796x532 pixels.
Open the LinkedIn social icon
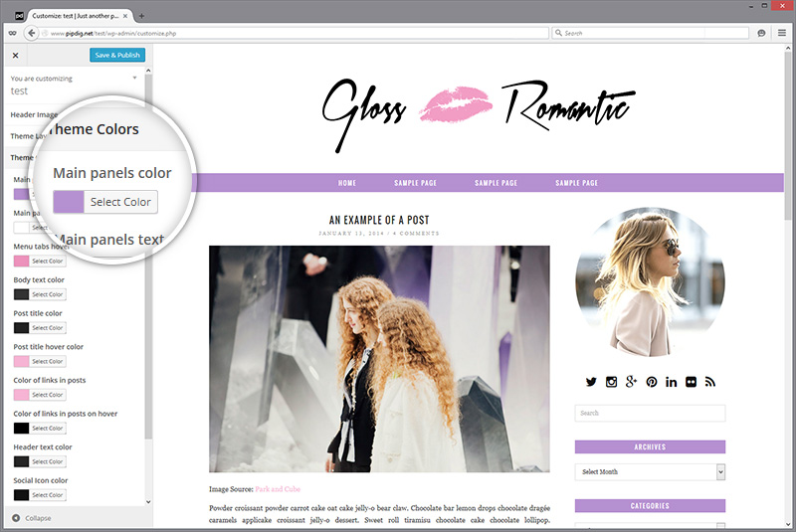point(671,382)
